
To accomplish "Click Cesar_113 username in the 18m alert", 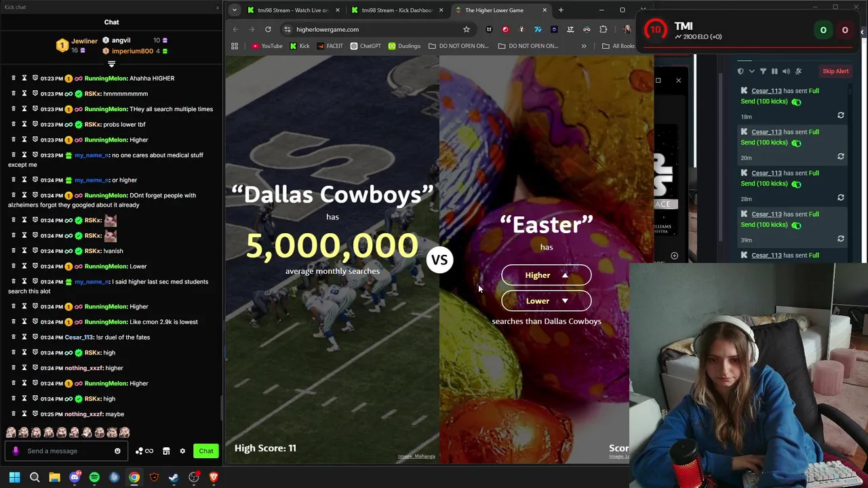I will (766, 91).
